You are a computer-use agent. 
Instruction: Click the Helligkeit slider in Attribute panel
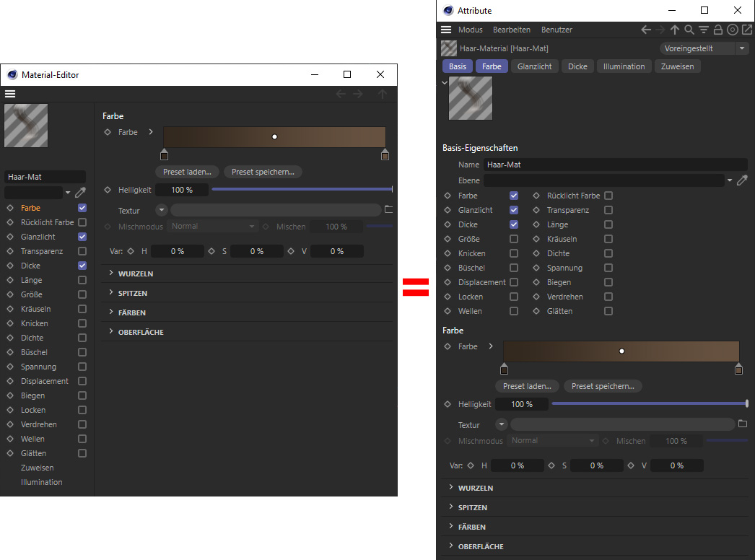tap(649, 404)
